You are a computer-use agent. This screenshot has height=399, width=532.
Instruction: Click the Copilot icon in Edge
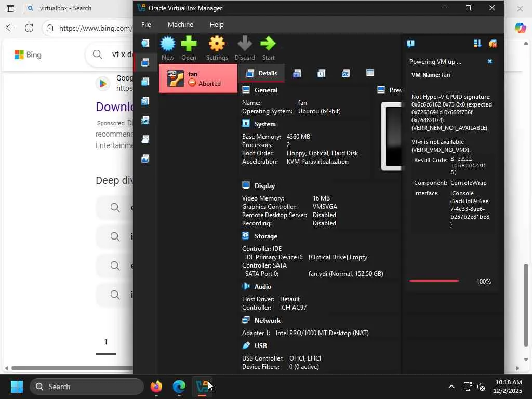[x=520, y=28]
